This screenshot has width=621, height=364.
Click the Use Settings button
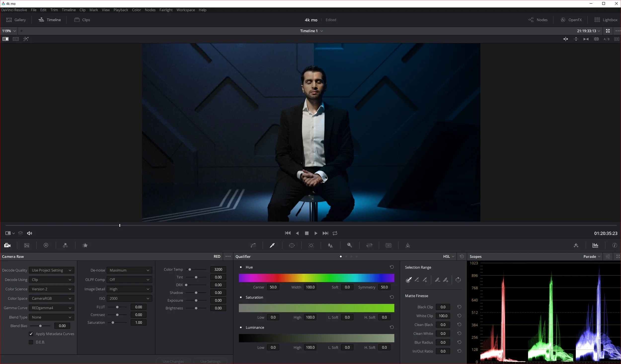pos(210,361)
